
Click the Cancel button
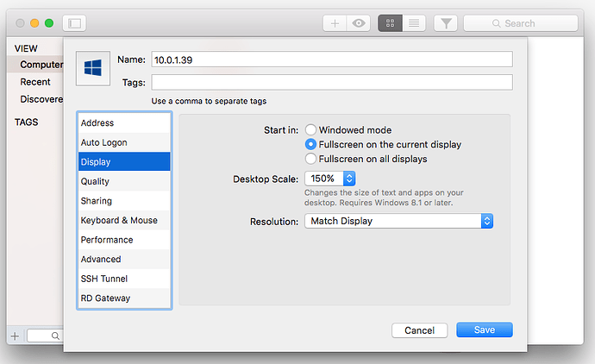pos(419,330)
